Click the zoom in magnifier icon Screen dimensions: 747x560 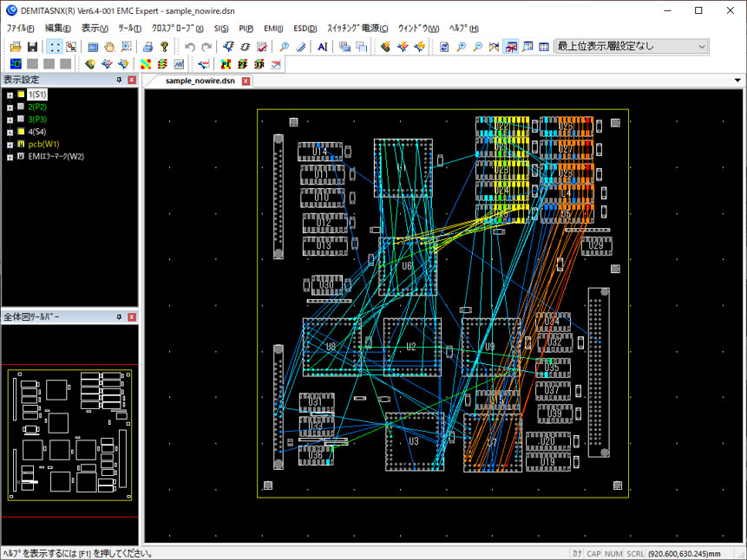[461, 47]
